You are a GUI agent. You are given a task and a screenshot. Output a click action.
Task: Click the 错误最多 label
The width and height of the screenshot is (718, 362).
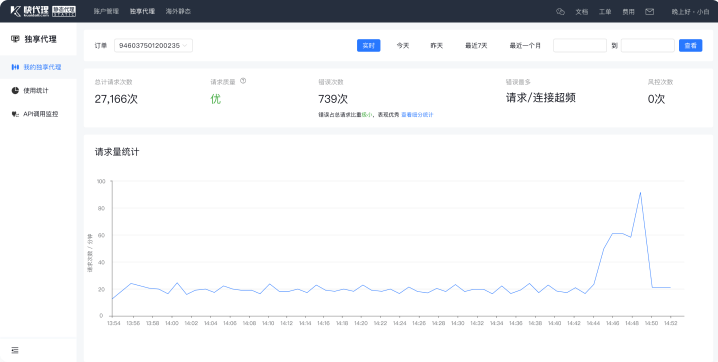point(518,82)
